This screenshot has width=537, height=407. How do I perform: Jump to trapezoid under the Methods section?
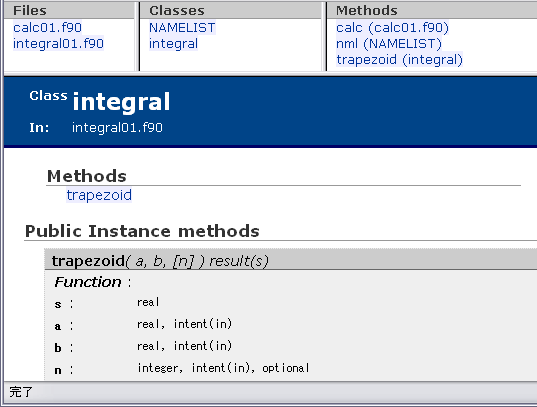(x=99, y=195)
